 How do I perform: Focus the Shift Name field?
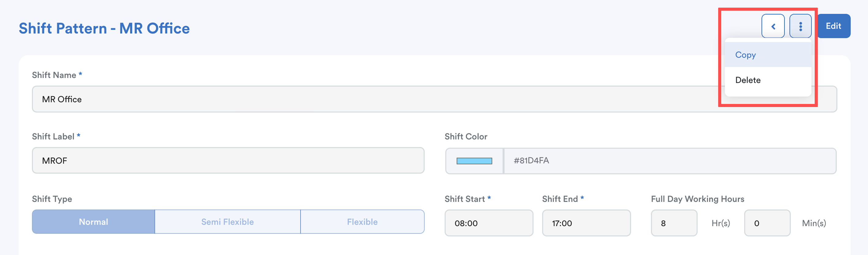[x=371, y=99]
